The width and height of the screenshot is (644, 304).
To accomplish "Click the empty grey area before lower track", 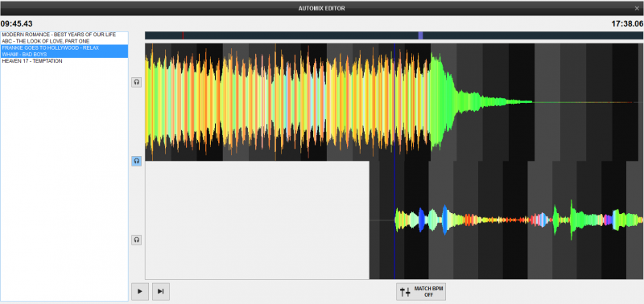I will (x=257, y=220).
